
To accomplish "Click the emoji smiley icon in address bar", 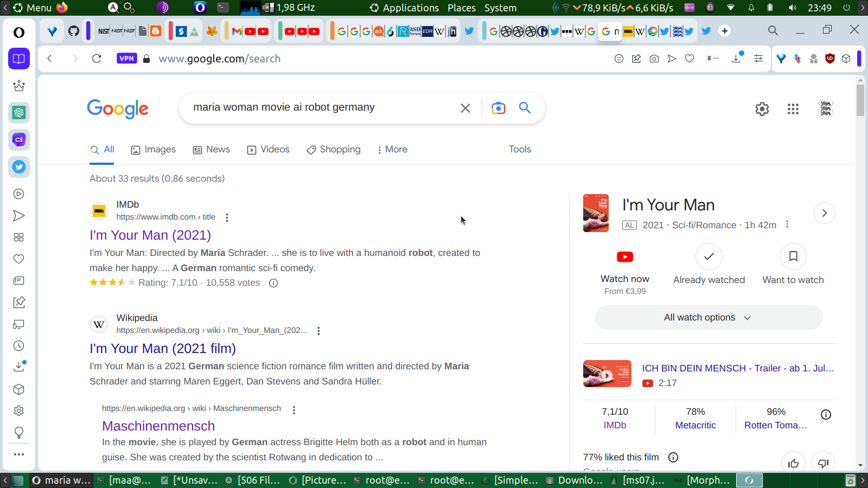I will [x=619, y=59].
